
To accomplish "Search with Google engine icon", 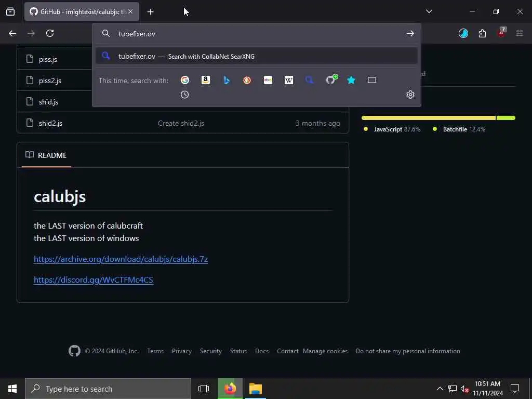I will pyautogui.click(x=185, y=80).
